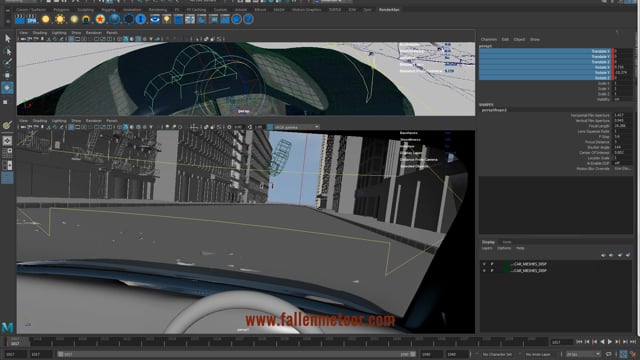Screen dimensions: 640x360
Task: Choose the Lasso select tool
Action: 7,51
